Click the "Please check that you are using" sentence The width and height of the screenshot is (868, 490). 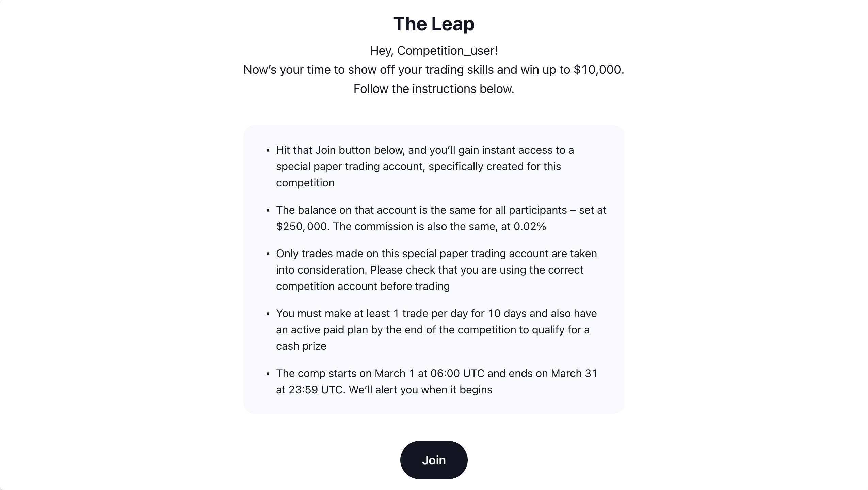tap(477, 270)
